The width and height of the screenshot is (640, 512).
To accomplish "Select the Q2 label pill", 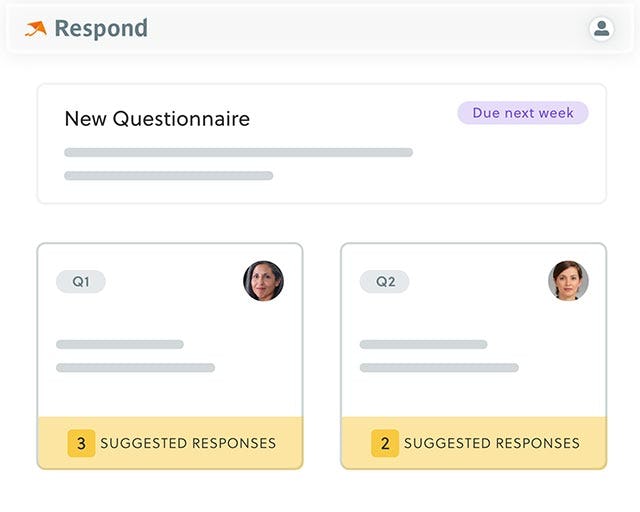I will (385, 282).
